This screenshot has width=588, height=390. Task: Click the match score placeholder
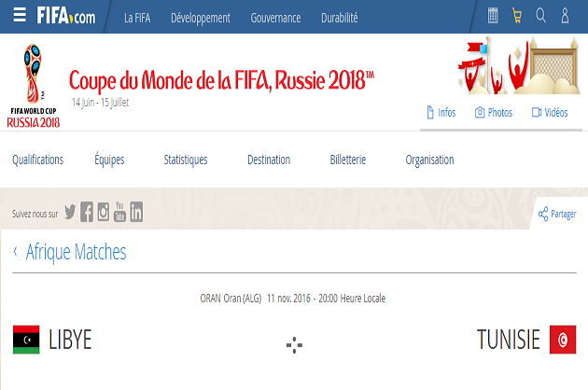click(294, 345)
